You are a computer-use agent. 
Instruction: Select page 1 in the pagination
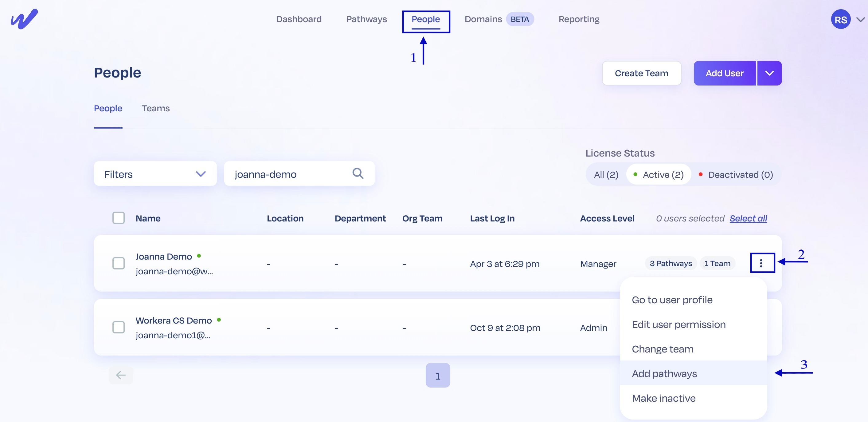[x=438, y=375]
